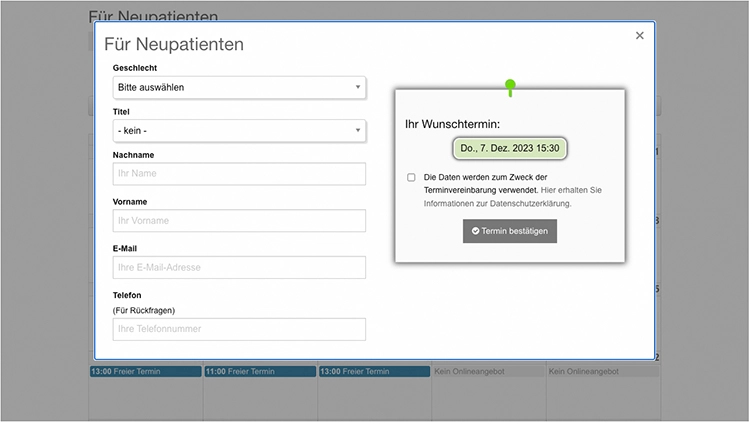Select the 13:00 Freier Termin slot in third column
This screenshot has height=422, width=750.
pyautogui.click(x=375, y=372)
